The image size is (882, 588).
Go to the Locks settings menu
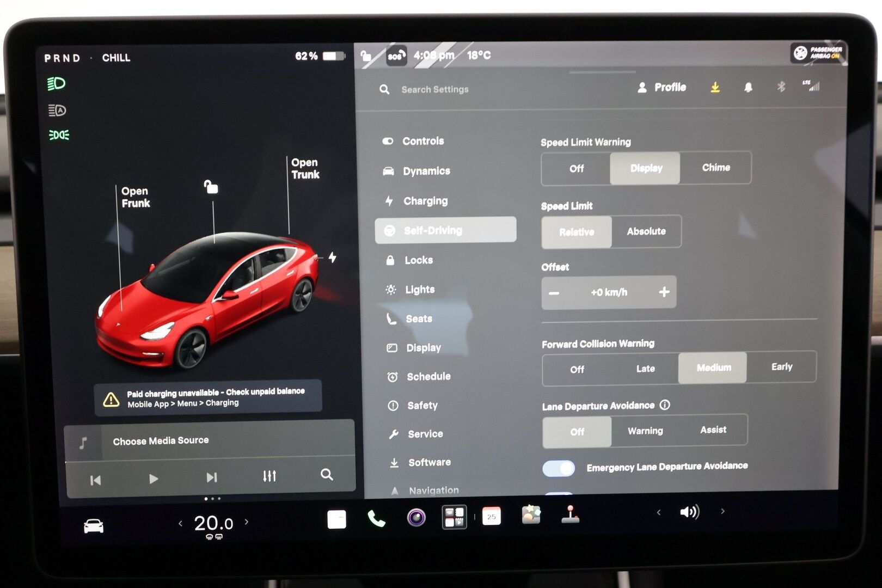[x=419, y=260]
